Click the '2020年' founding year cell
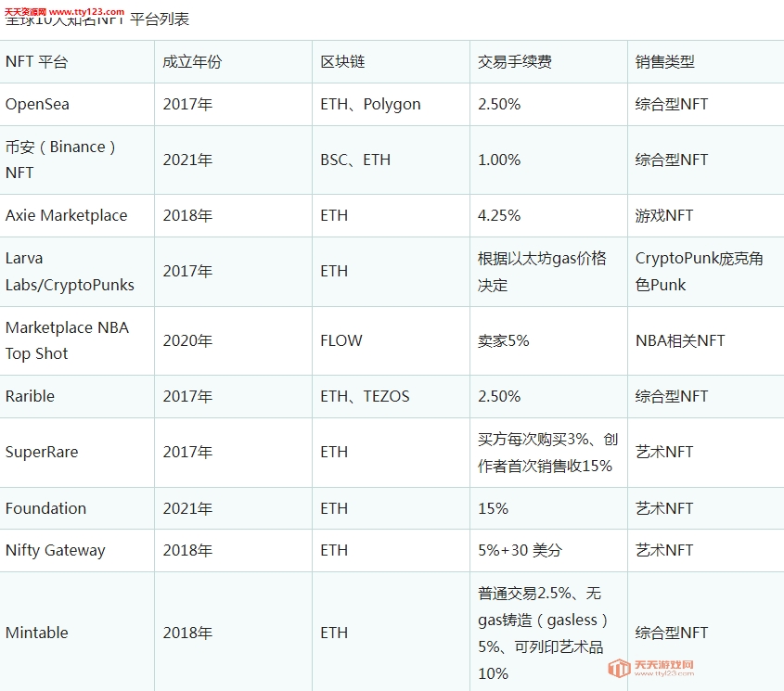The image size is (784, 691). point(187,340)
